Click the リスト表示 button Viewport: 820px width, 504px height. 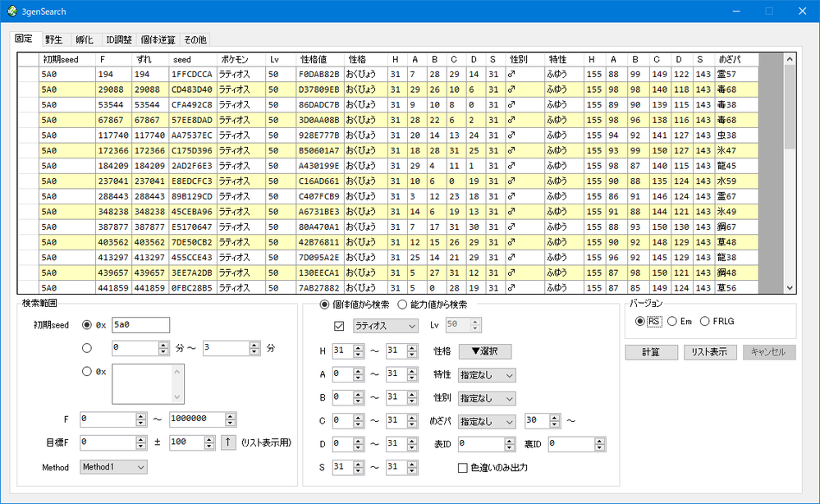[710, 352]
